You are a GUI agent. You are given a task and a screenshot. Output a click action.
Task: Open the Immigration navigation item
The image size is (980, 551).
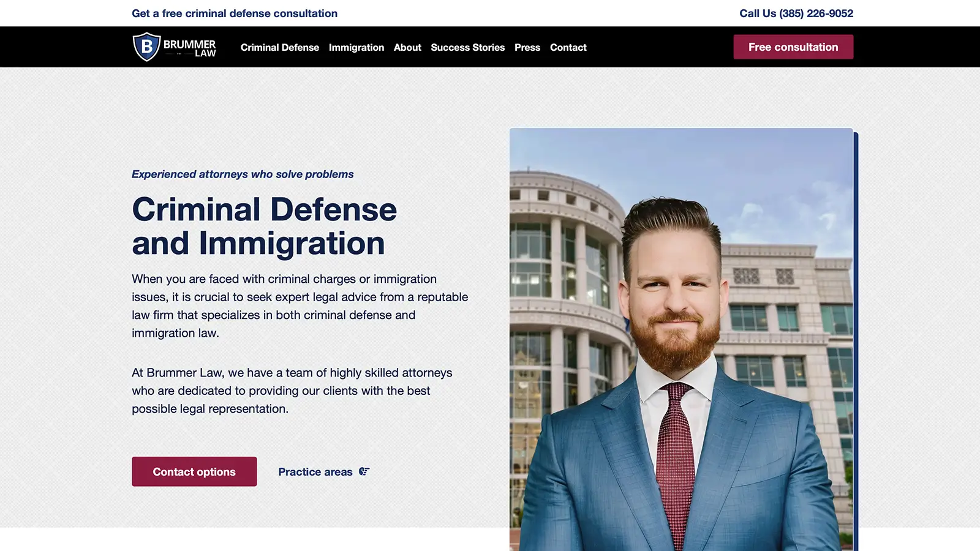click(356, 47)
